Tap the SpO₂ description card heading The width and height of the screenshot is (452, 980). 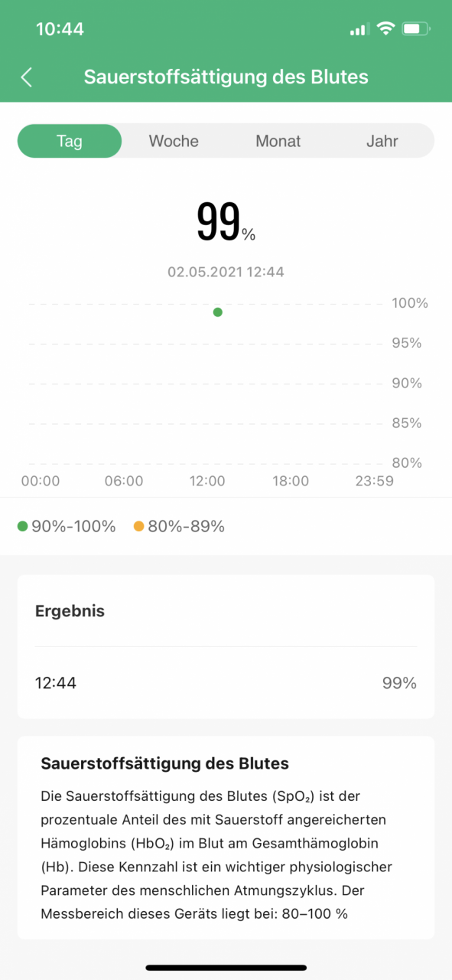pyautogui.click(x=164, y=763)
